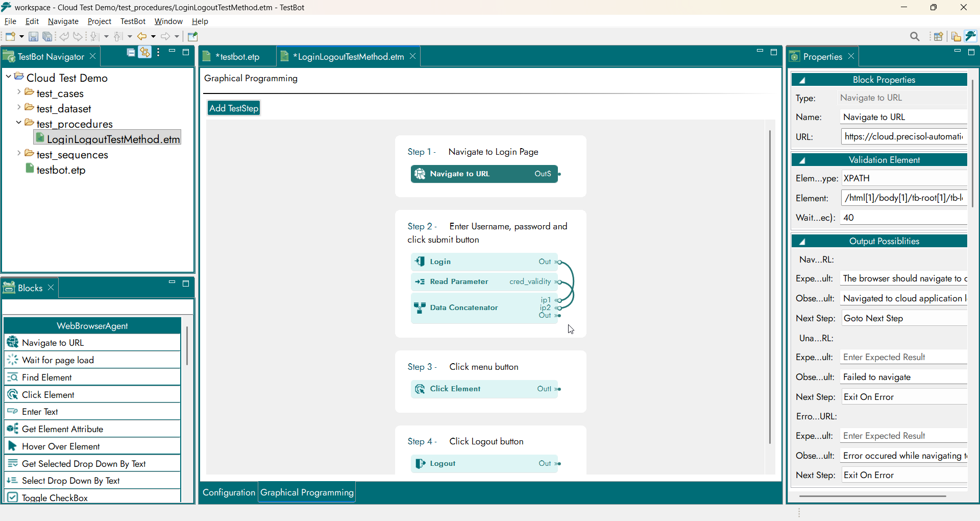Open the TestBot Navigator view menu (three dots)
This screenshot has width=980, height=521.
(159, 52)
